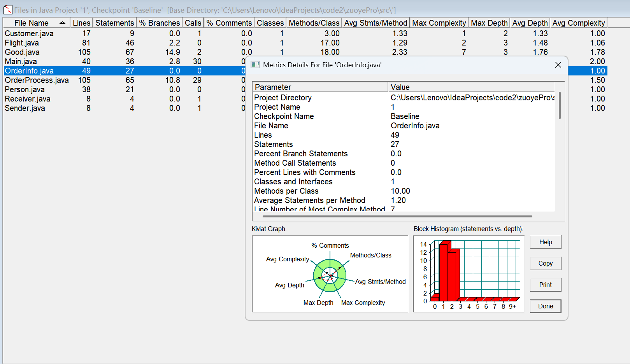630x364 pixels.
Task: Click the SourceMonitor app icon in title bar
Action: (x=7, y=9)
